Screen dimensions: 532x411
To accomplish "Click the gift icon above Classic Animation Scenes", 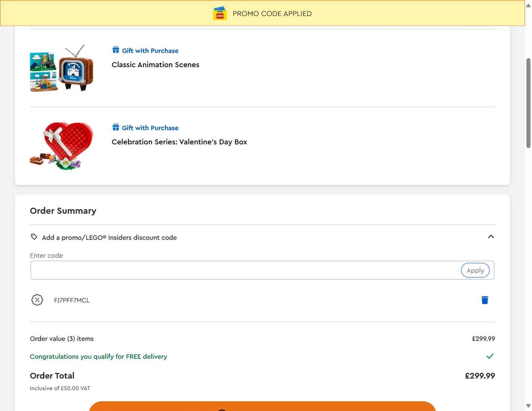I will [116, 50].
